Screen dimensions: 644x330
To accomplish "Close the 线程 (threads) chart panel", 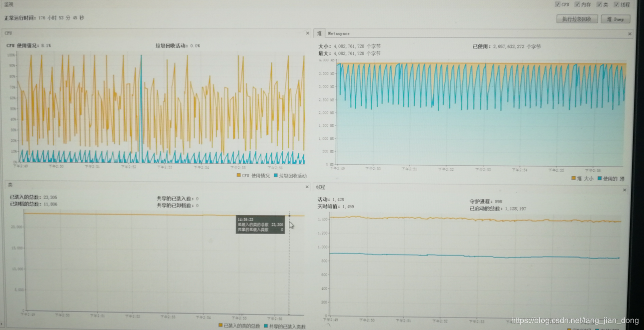I will pyautogui.click(x=625, y=190).
